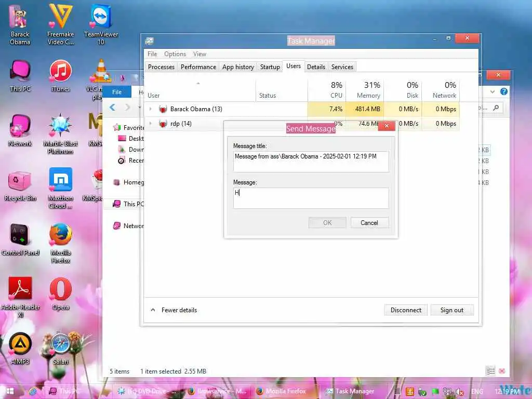Open the Network desktop icon
Screen dimensions: 532x399
tap(20, 130)
